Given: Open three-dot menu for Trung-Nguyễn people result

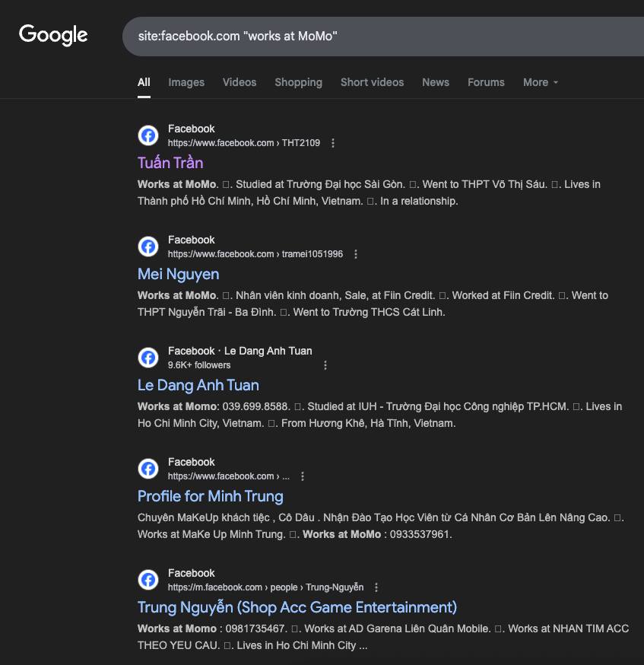Looking at the screenshot, I should (376, 587).
